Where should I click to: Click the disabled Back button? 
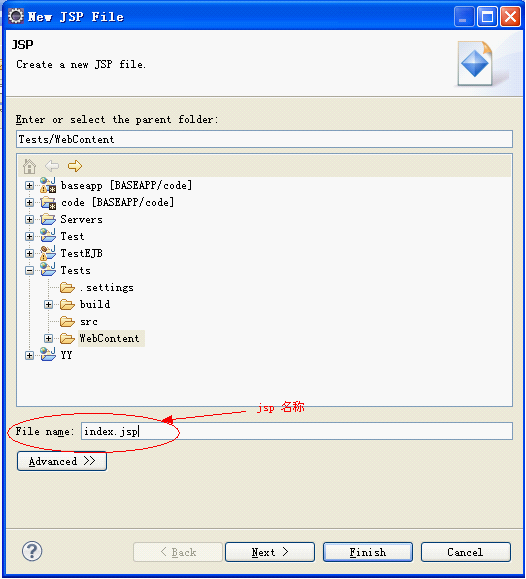(x=178, y=552)
